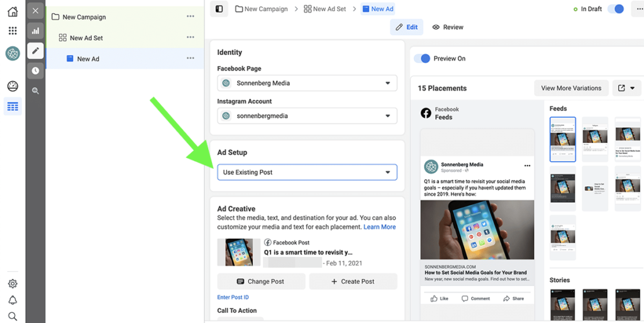Image resolution: width=644 pixels, height=323 pixels.
Task: Open the notifications bell icon
Action: [x=13, y=300]
